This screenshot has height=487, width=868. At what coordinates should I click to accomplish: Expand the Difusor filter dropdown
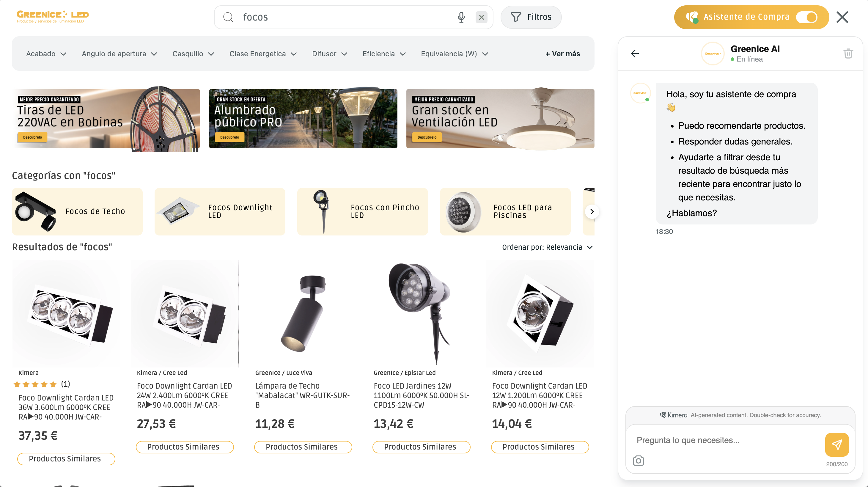point(330,54)
